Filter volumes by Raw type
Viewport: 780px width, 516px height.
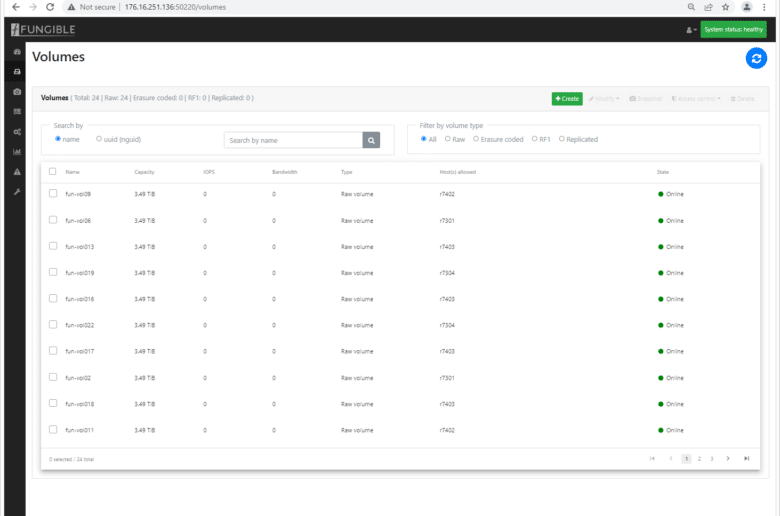click(x=448, y=139)
